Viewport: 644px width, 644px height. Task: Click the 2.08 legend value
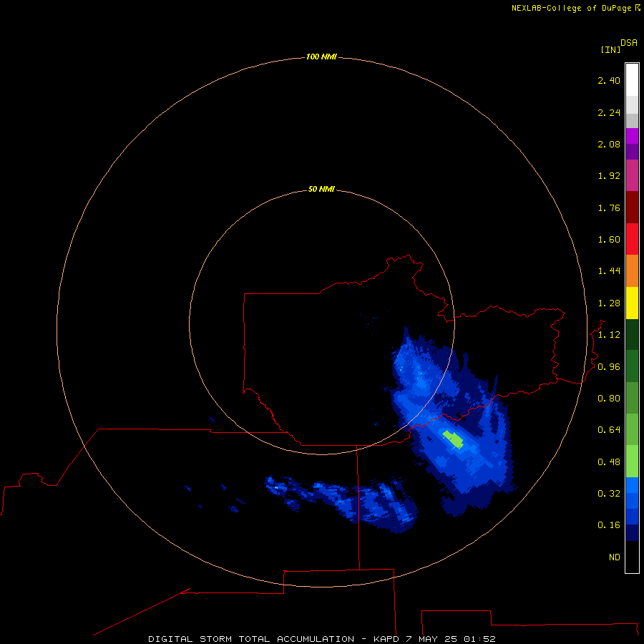click(x=609, y=144)
